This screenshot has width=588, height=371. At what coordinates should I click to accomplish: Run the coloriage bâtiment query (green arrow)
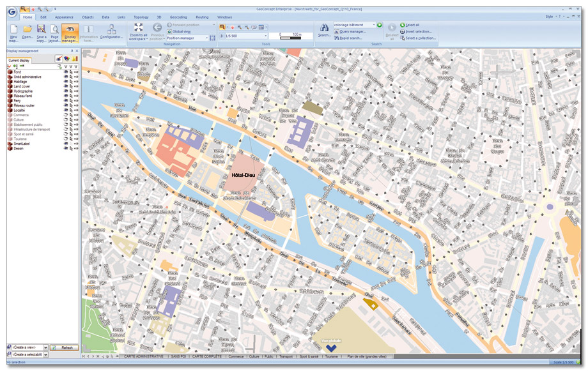[380, 25]
